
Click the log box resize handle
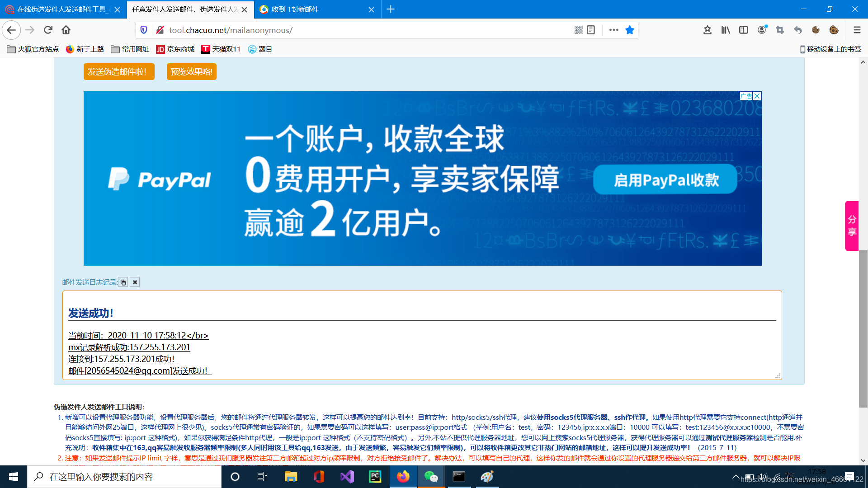(x=778, y=375)
